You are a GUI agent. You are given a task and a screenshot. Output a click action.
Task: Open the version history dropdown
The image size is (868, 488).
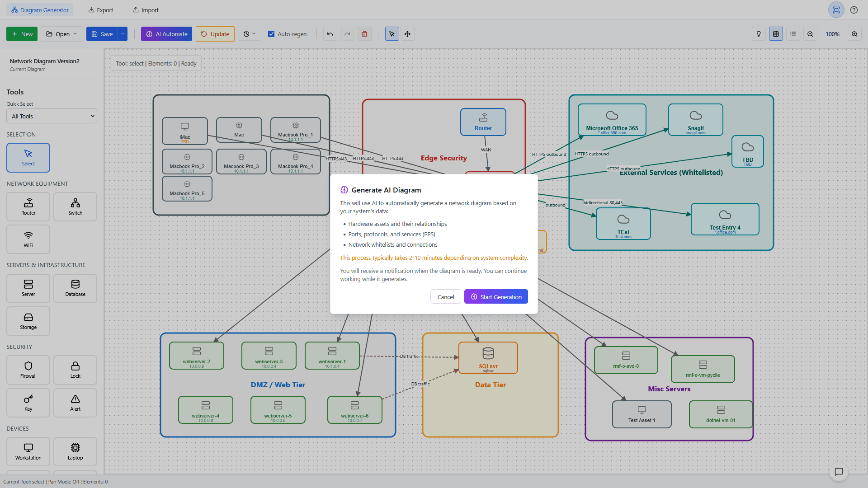pos(249,33)
